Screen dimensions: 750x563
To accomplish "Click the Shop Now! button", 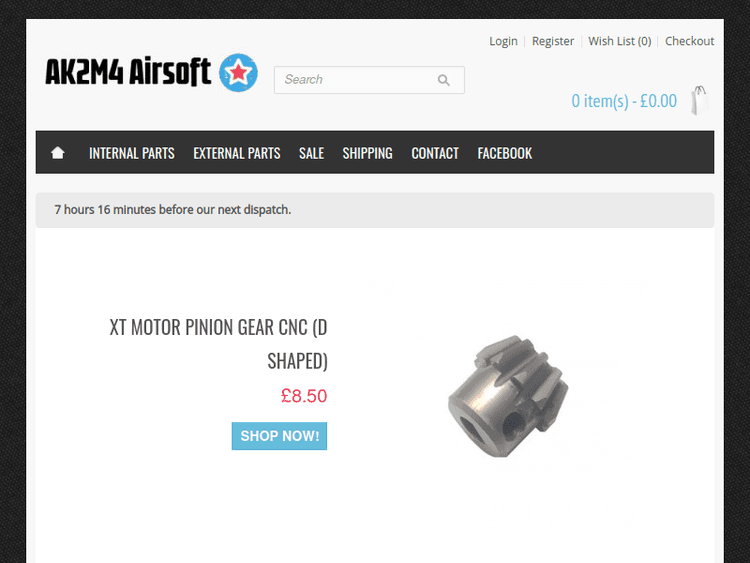I will 279,436.
